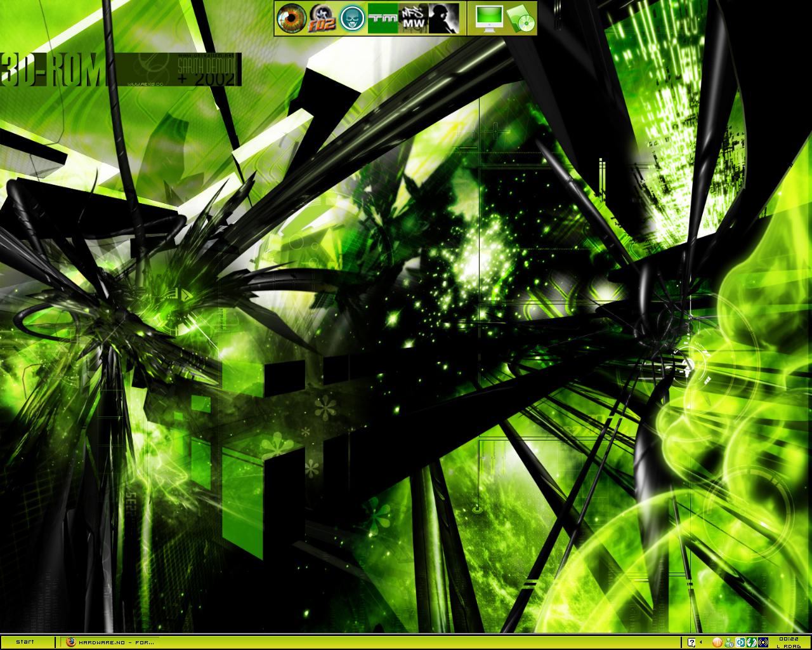
Task: Open the soldier silhouette game icon
Action: 443,18
